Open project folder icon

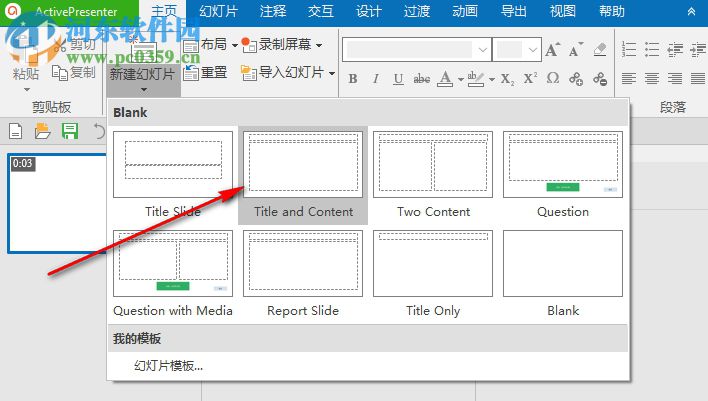click(x=42, y=131)
